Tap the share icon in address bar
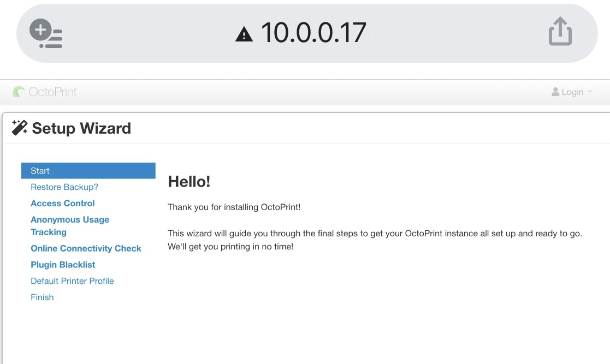Viewport: 610px width, 364px height. tap(560, 31)
